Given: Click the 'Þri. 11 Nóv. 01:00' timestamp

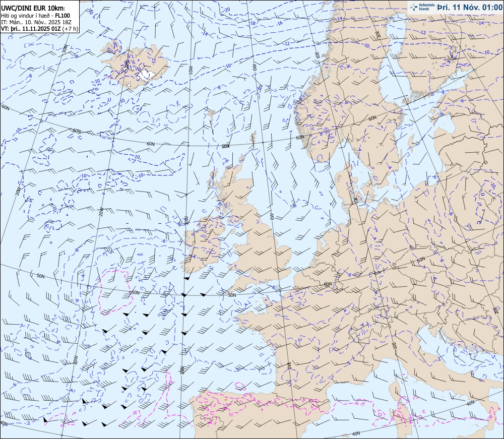Looking at the screenshot, I should [470, 7].
